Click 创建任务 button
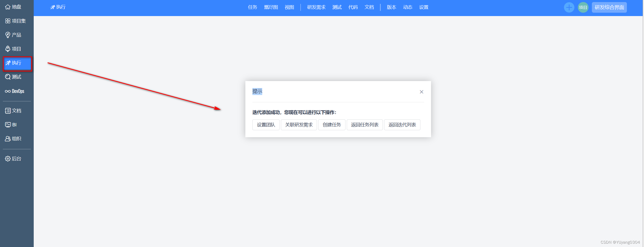This screenshot has height=247, width=644. (x=332, y=125)
